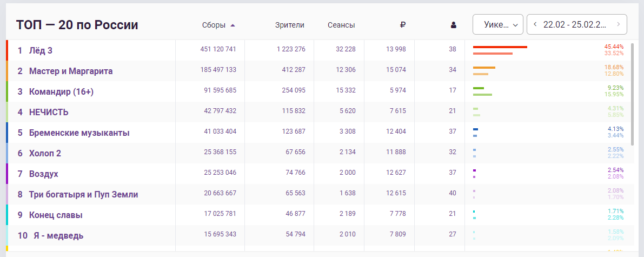Click the sort arrow next to Сборы
Screen dimensions: 644x257
click(x=233, y=25)
